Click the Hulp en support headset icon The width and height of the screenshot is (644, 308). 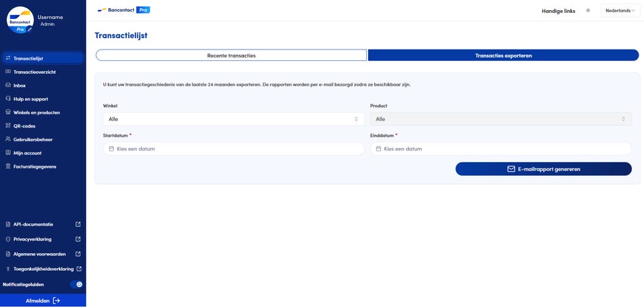pyautogui.click(x=8, y=98)
